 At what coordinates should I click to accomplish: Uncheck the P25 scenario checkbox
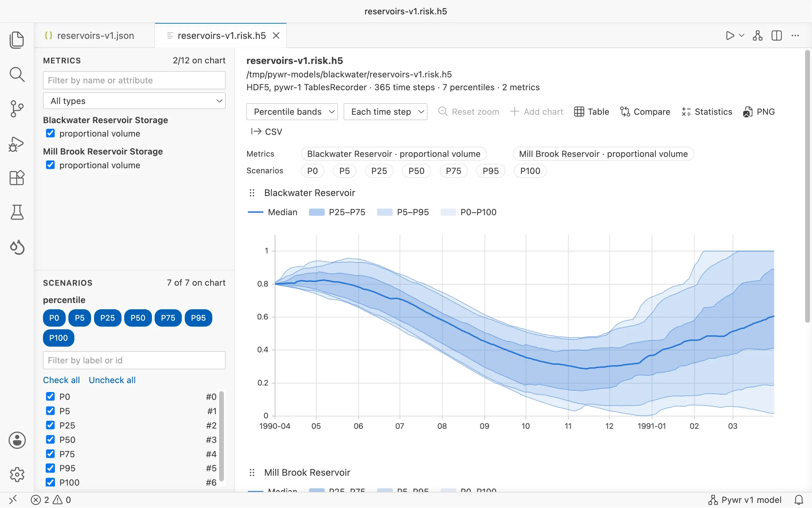click(x=50, y=425)
